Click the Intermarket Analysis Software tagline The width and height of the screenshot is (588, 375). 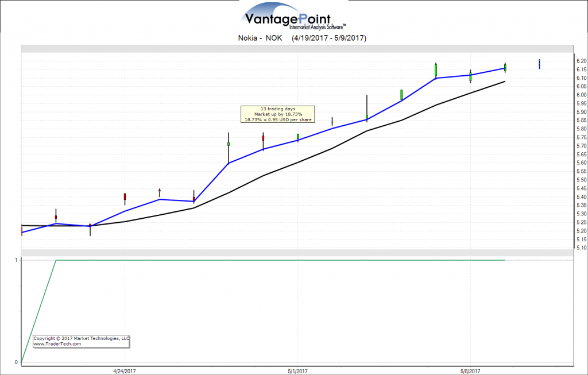click(318, 27)
